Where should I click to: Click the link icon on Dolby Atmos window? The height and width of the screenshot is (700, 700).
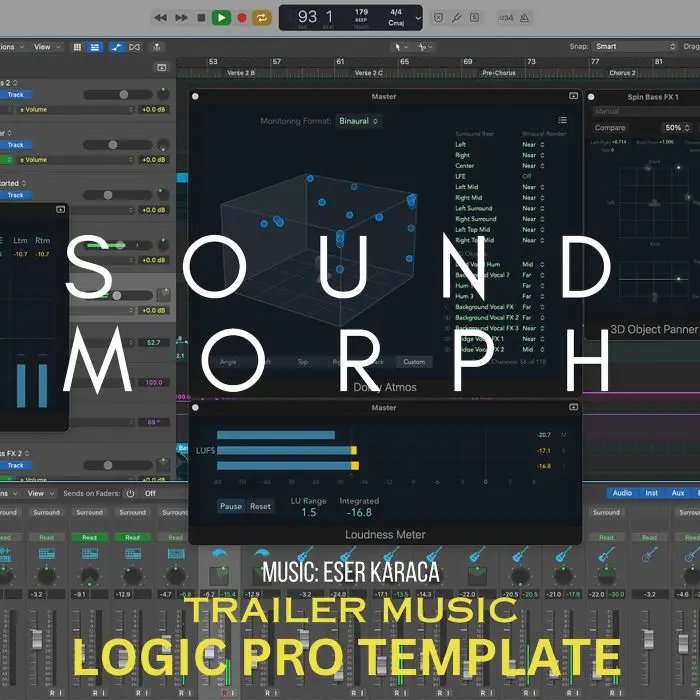(x=574, y=96)
